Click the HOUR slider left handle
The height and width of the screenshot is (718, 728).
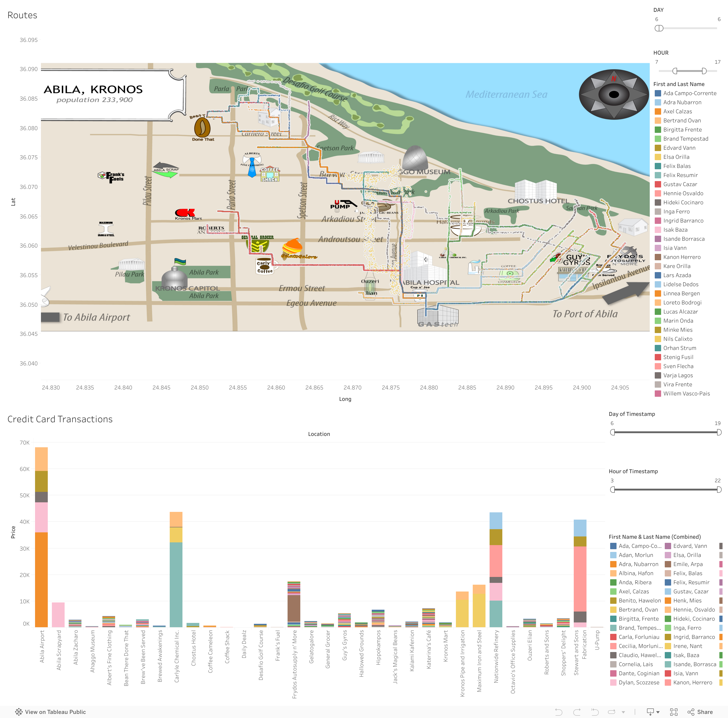675,71
